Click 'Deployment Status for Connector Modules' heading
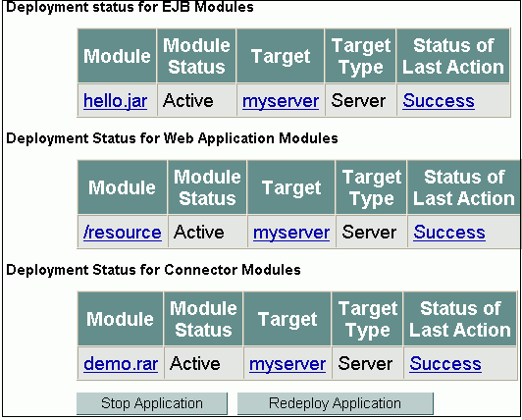The width and height of the screenshot is (522, 420). (153, 270)
